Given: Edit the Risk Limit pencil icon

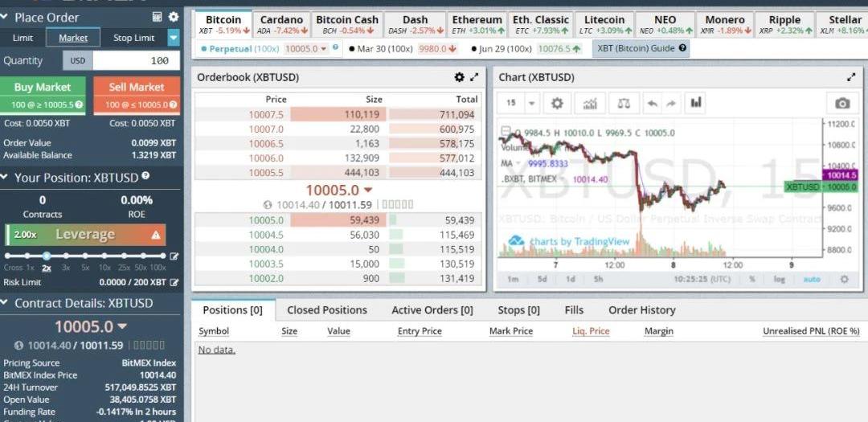Looking at the screenshot, I should 175,282.
